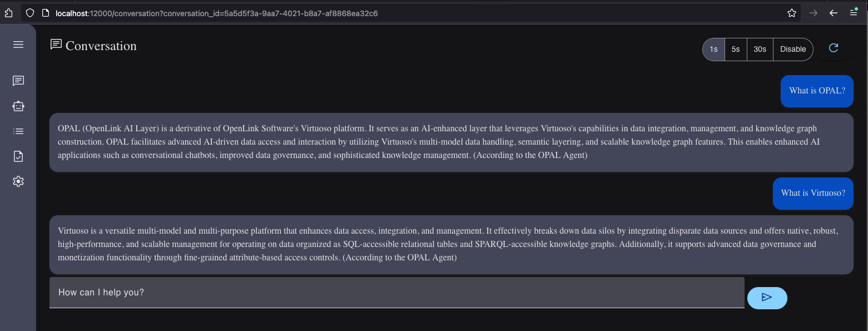Screen dimensions: 868x331
Task: Open the browser application menu
Action: click(854, 13)
